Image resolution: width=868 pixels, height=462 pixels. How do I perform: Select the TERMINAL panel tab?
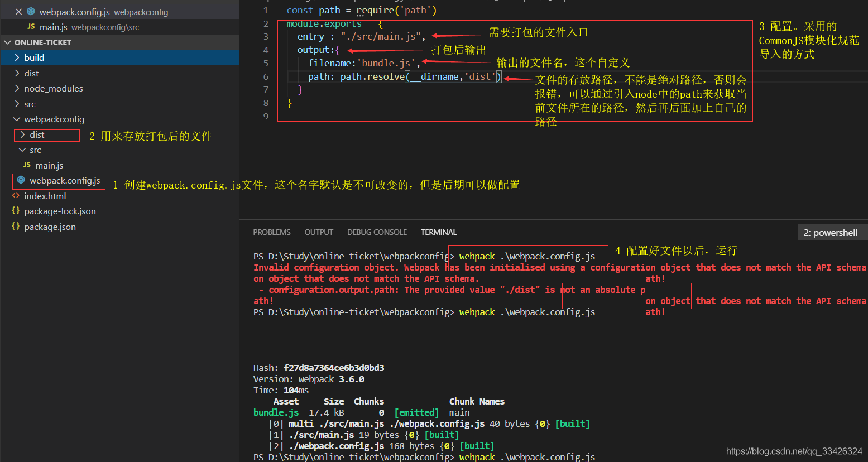coord(439,232)
